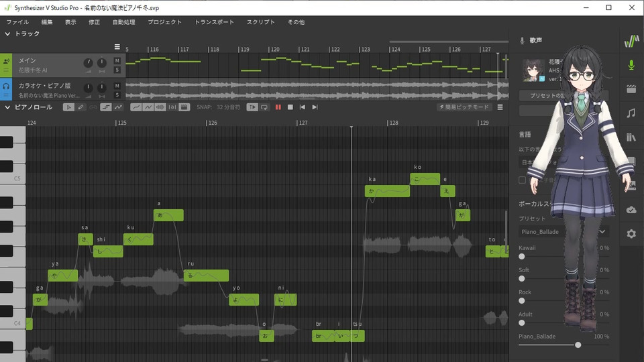
Task: Open the ファイル menu
Action: click(x=17, y=22)
